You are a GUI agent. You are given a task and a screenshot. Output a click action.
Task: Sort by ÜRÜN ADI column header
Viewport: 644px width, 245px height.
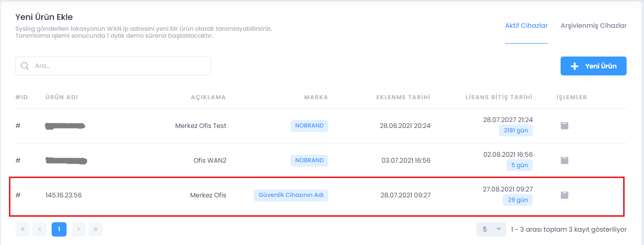(62, 97)
